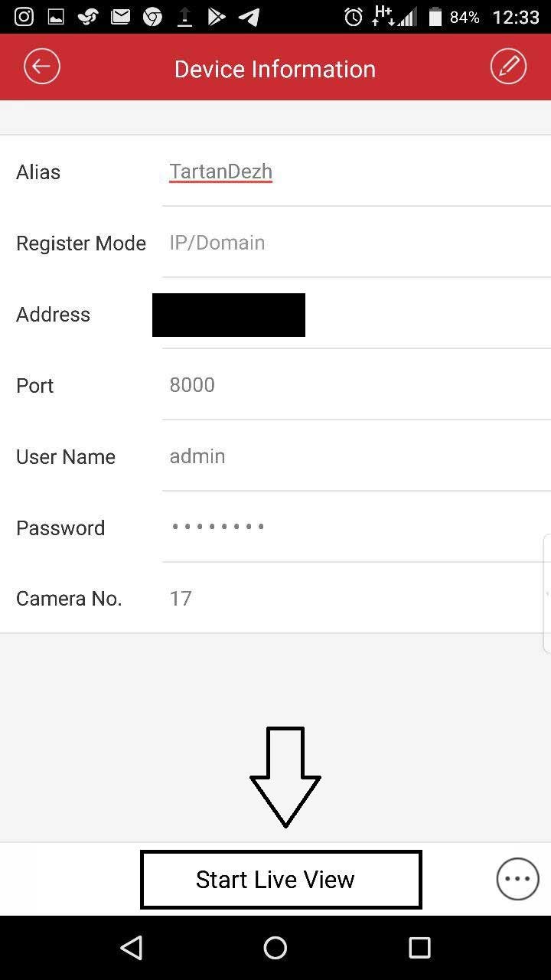Select the Alias field TartanDezh
Image resolution: width=551 pixels, height=980 pixels.
357,171
